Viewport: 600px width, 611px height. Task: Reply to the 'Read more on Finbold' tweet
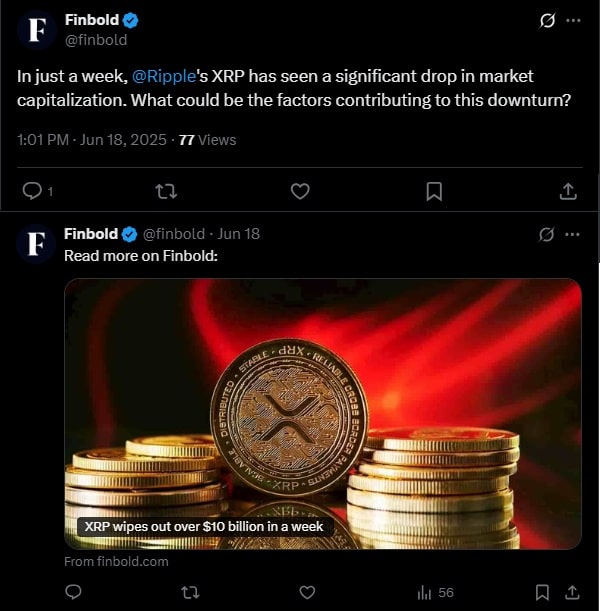pos(73,592)
